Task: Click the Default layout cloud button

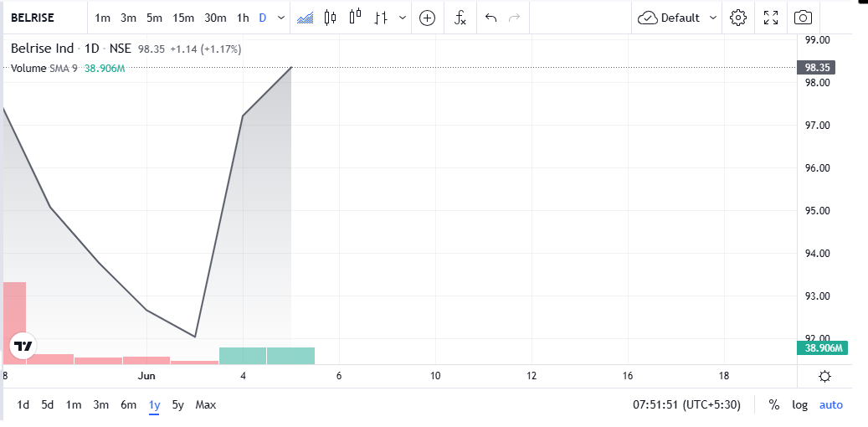Action: point(669,18)
